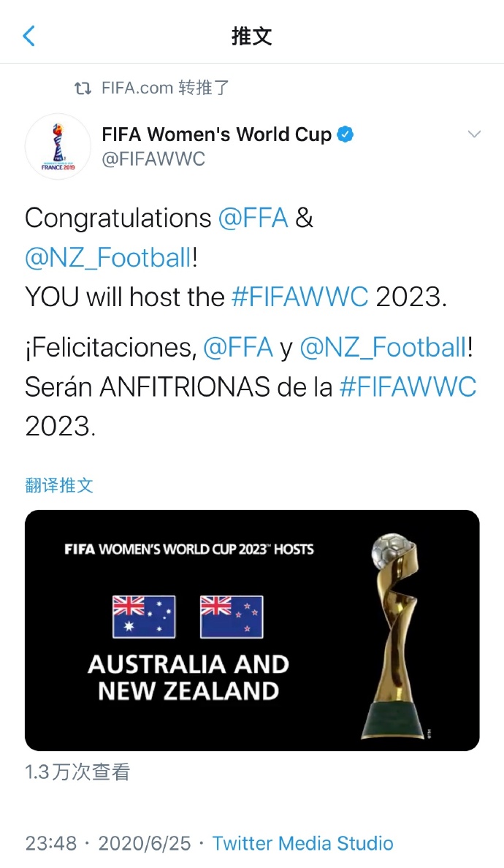Open FIFA.com retweeted label
The image size is (504, 868).
pyautogui.click(x=165, y=89)
